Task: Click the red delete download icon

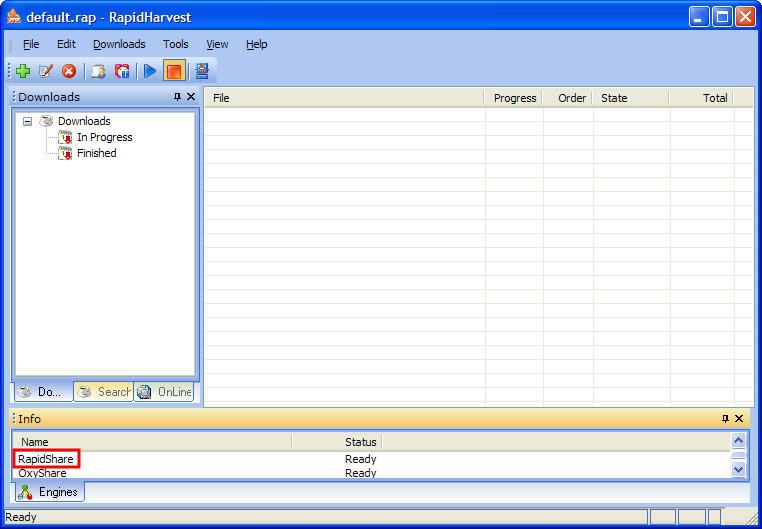Action: (69, 71)
